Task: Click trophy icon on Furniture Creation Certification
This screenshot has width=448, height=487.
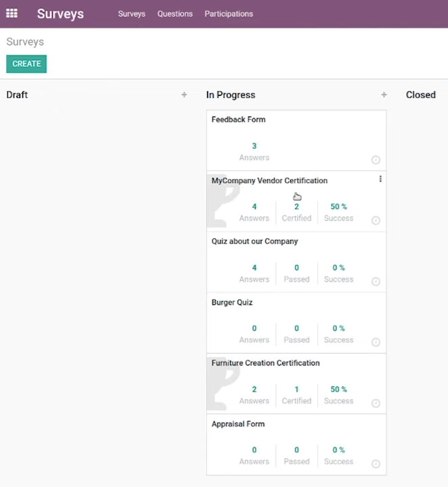Action: (223, 384)
